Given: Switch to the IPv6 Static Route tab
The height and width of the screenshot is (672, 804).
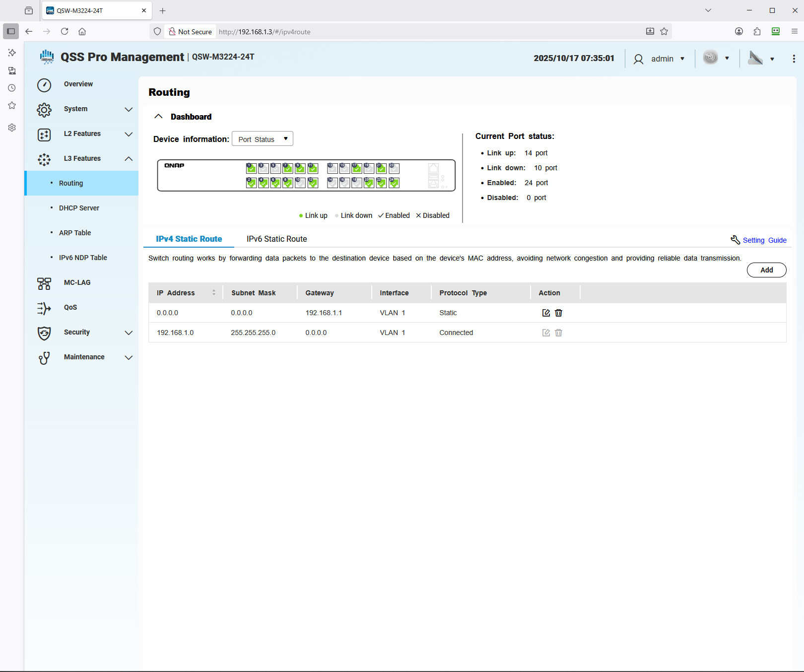Looking at the screenshot, I should point(276,239).
